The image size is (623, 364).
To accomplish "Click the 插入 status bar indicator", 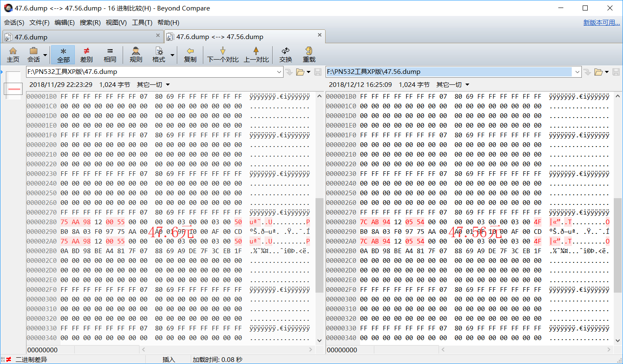I will (169, 359).
